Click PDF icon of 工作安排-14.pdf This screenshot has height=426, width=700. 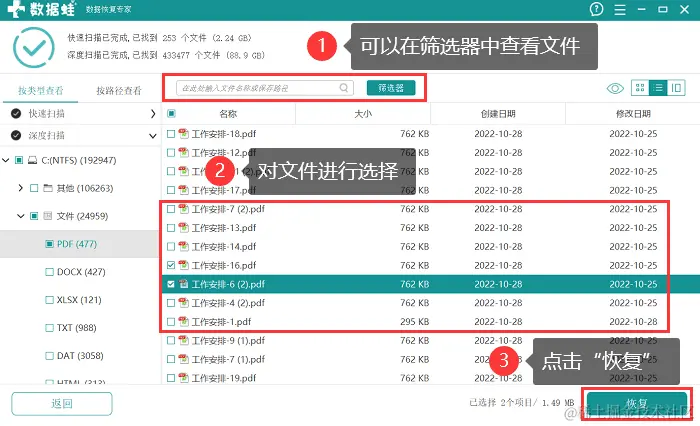[183, 246]
